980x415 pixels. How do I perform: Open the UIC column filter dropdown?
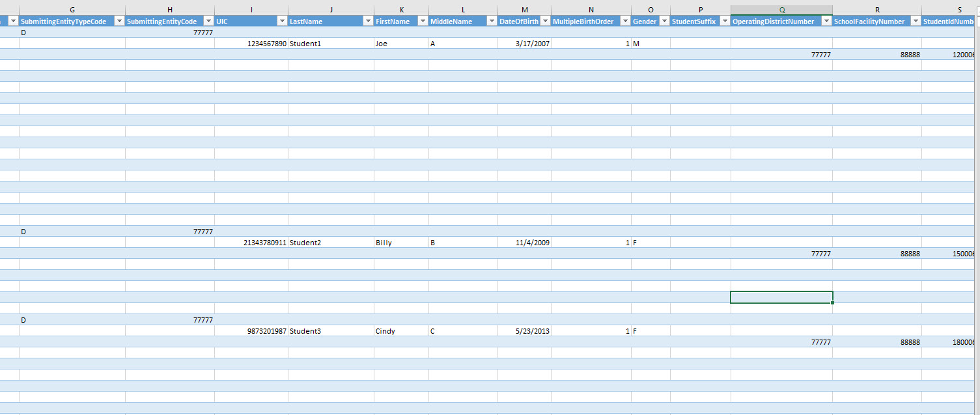(x=282, y=21)
